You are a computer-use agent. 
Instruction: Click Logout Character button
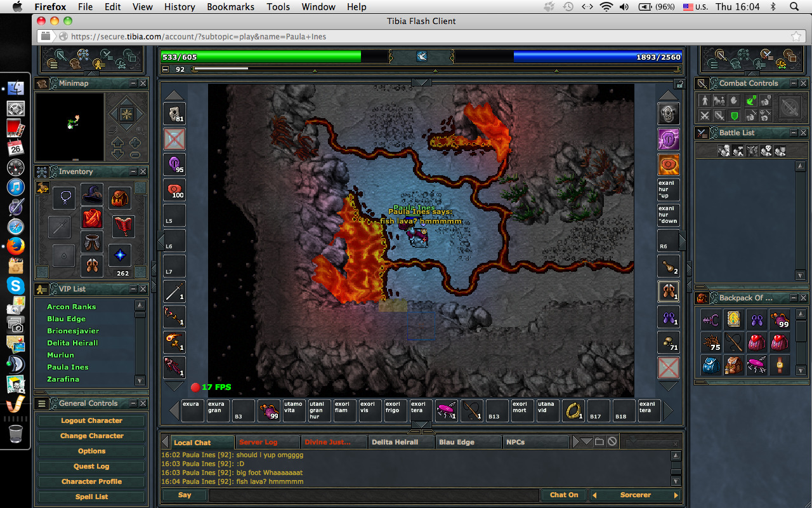coord(92,420)
